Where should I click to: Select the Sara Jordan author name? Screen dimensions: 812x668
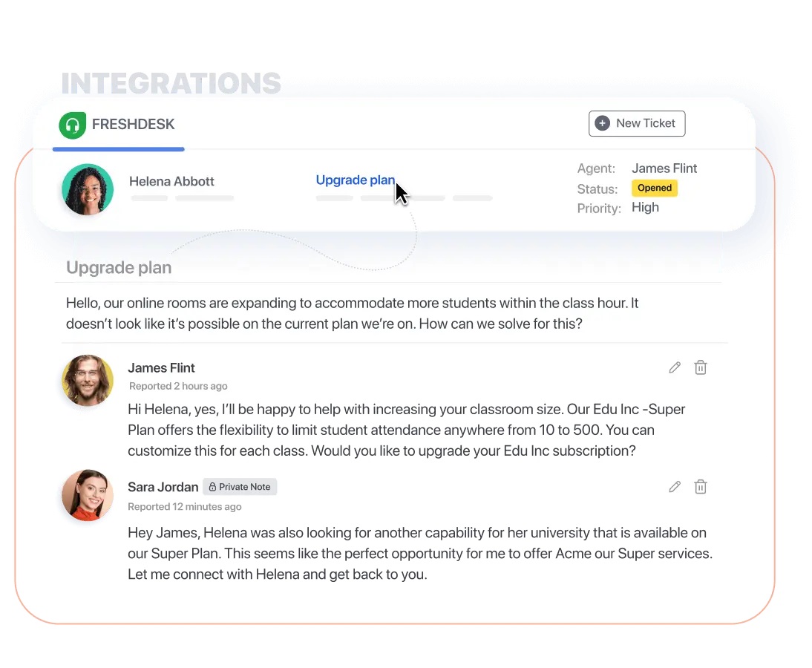pos(163,487)
